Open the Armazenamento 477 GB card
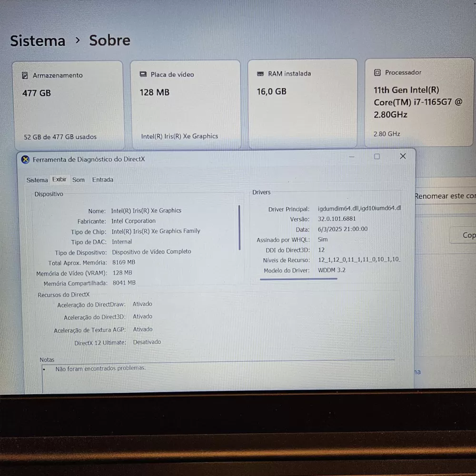Screen dimensions: 476x476 [x=69, y=105]
